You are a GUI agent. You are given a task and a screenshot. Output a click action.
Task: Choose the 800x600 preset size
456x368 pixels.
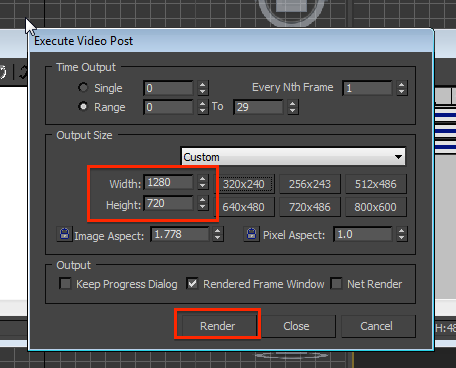point(376,207)
